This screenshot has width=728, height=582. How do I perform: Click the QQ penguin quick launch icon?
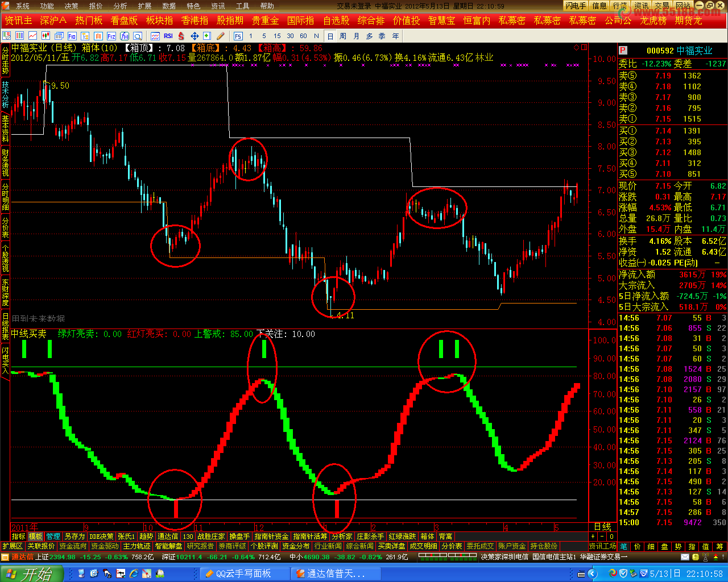tap(160, 573)
